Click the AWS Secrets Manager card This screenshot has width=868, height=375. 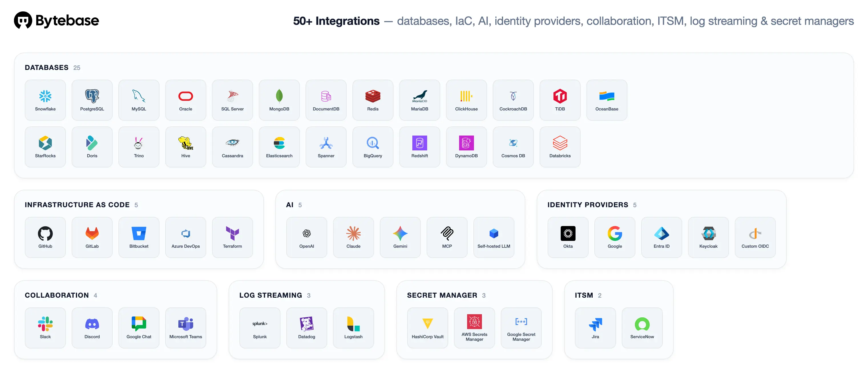click(x=475, y=328)
